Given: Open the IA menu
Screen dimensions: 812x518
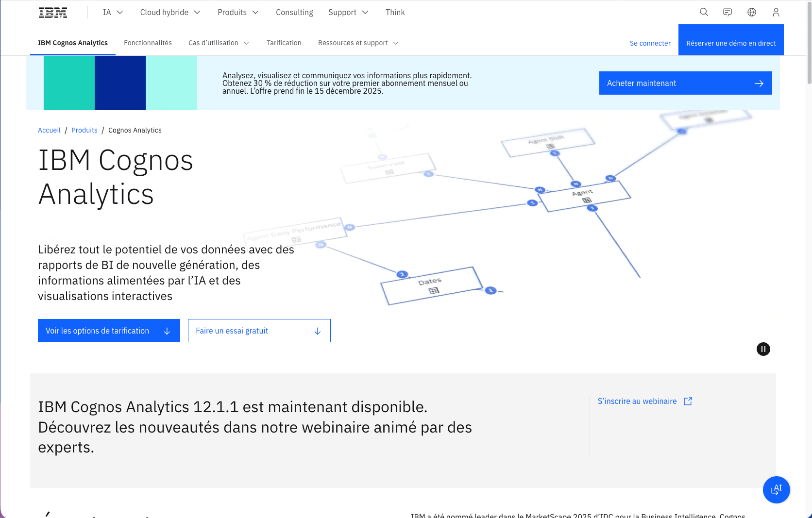Looking at the screenshot, I should click(x=112, y=12).
